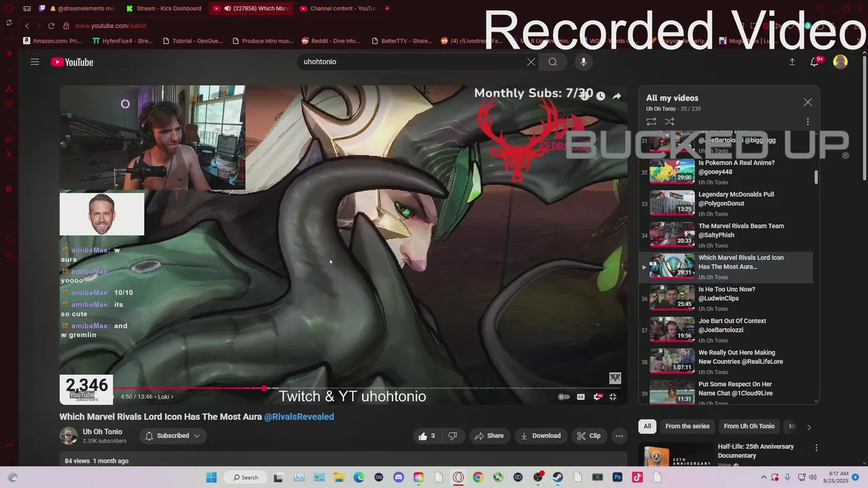Open playlist three-dot options menu
868x488 pixels.
(x=808, y=121)
